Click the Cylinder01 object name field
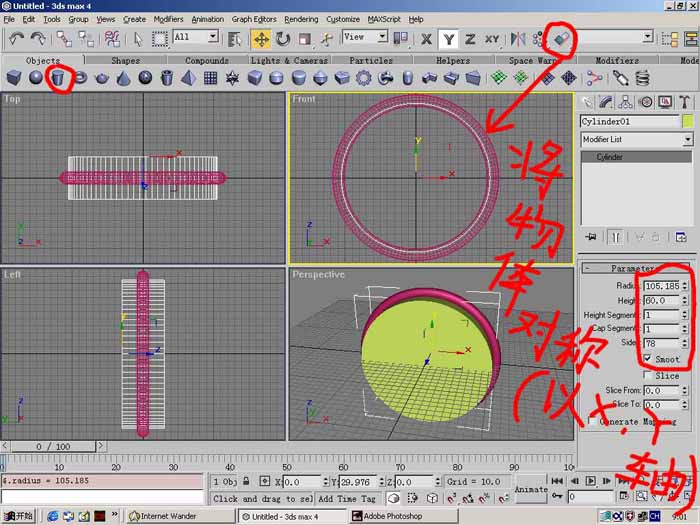700x525 pixels. click(630, 121)
